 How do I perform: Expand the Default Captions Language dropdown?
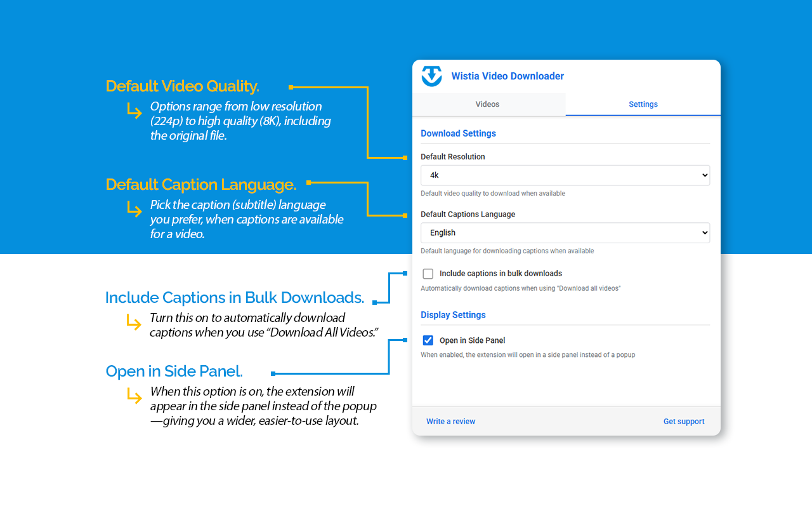pyautogui.click(x=565, y=233)
